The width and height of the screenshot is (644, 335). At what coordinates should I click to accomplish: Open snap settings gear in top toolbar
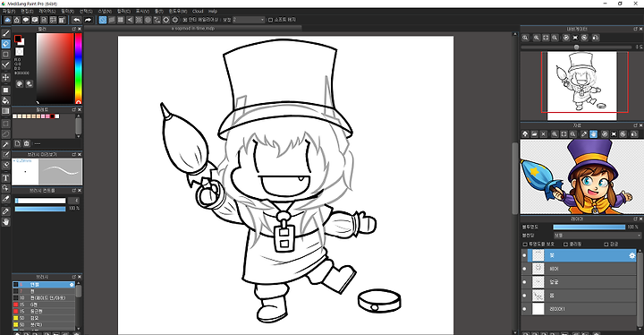[x=175, y=20]
